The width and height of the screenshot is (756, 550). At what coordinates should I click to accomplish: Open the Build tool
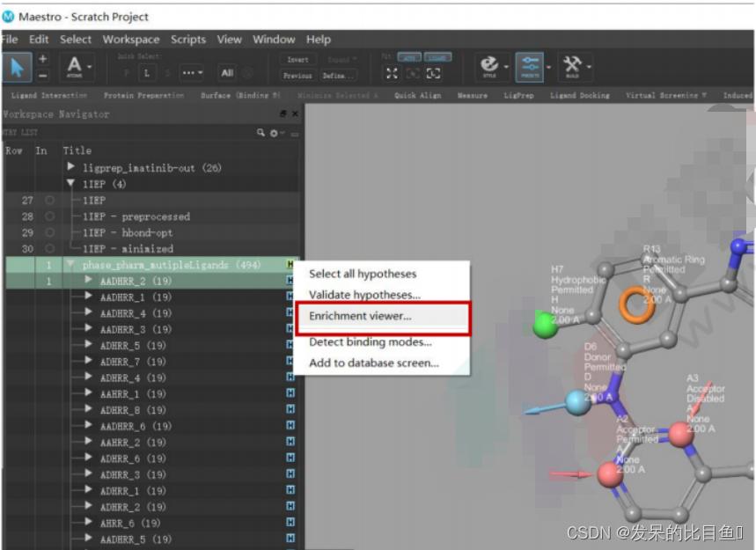572,67
